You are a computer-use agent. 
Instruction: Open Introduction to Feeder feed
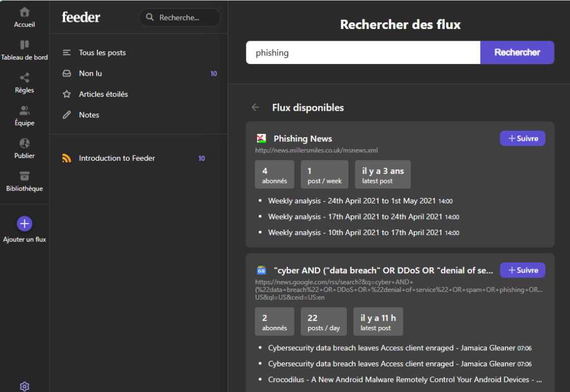tap(117, 158)
